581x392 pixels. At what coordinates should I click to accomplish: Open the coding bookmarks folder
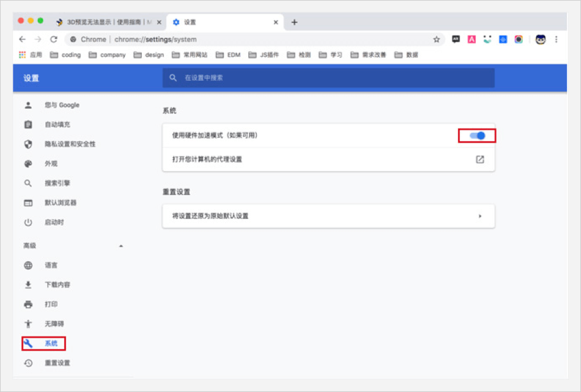(x=65, y=54)
